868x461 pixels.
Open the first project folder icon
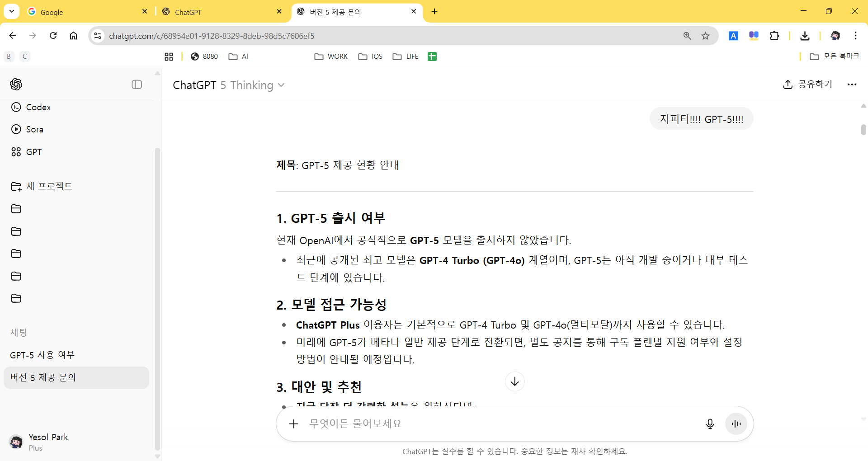[16, 209]
